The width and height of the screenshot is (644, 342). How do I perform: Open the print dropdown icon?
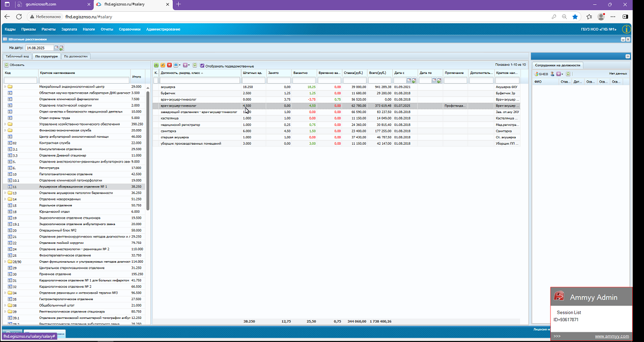click(177, 65)
